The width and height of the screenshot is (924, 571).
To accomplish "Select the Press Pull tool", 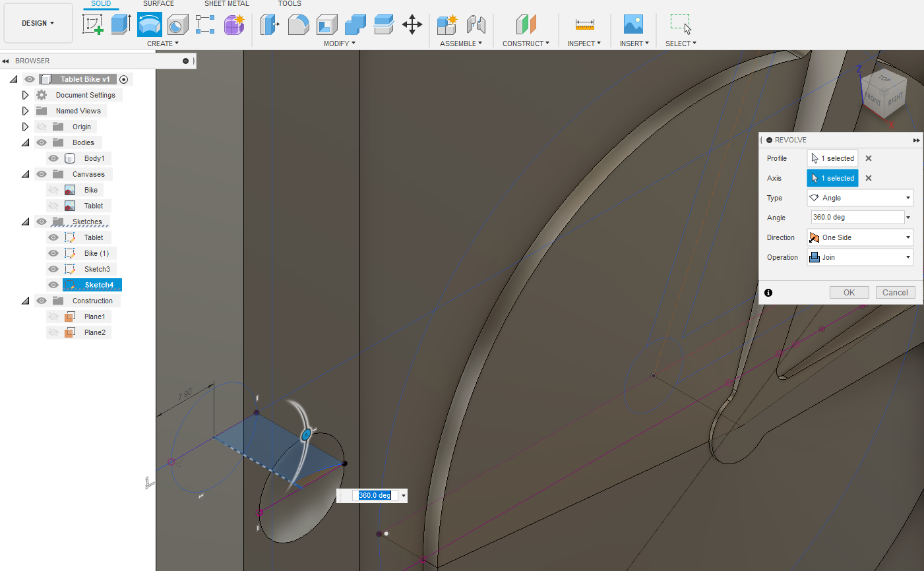I will coord(270,24).
